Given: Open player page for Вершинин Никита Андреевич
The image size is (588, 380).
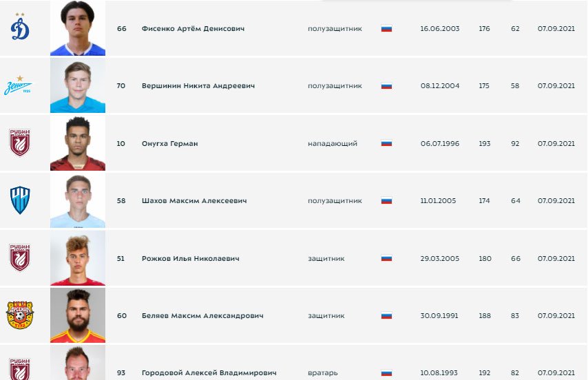Looking at the screenshot, I should [x=198, y=86].
